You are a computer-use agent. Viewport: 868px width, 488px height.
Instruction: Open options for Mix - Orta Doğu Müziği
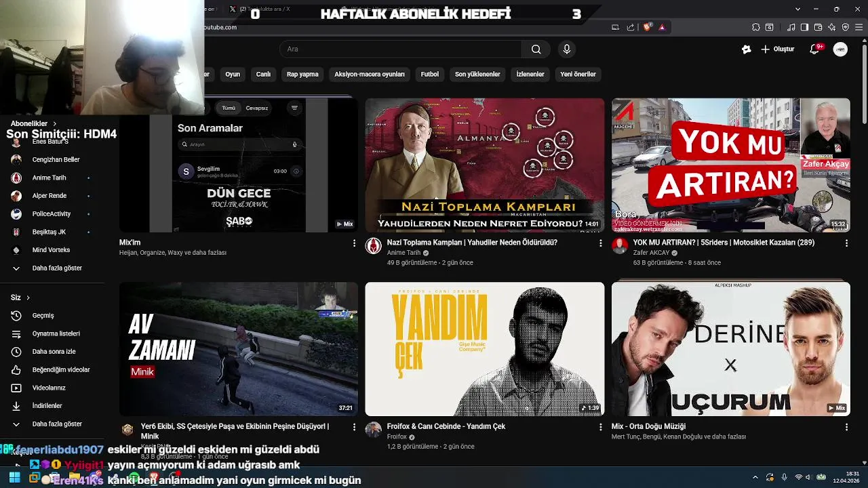tap(846, 427)
